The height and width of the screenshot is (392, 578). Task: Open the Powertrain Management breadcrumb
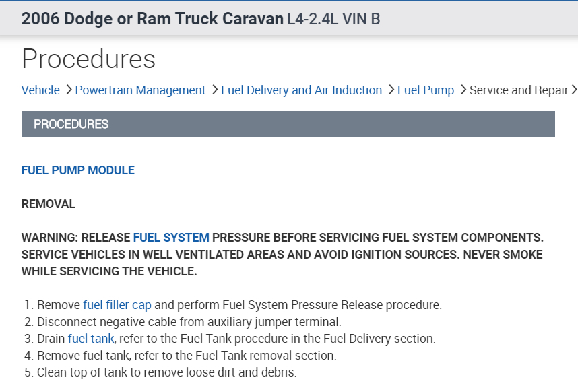pos(140,90)
